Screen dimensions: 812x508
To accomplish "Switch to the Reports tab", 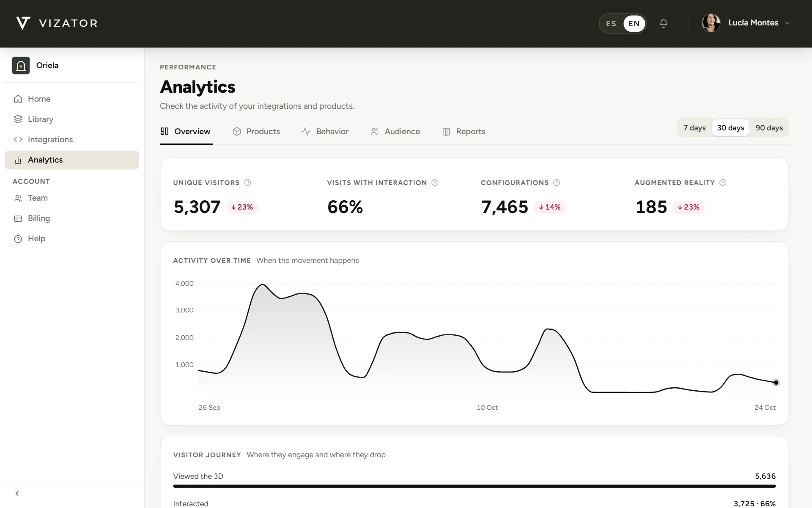I will click(x=464, y=132).
